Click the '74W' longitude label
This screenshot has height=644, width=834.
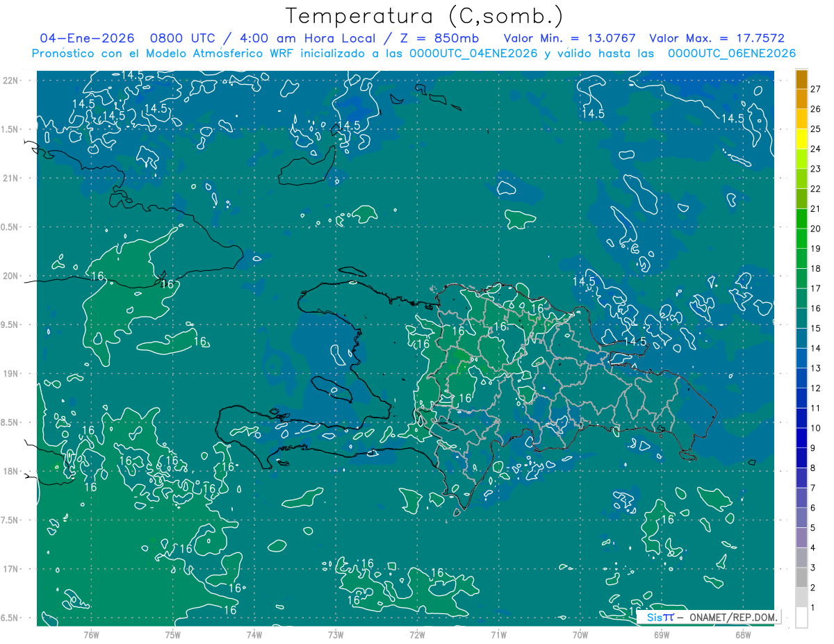coord(254,634)
